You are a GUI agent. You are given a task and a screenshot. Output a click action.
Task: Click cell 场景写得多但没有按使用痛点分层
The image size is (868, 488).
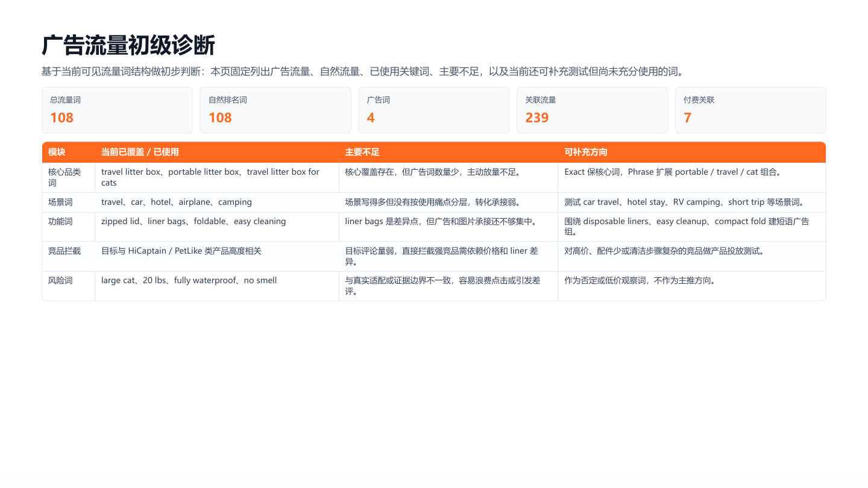click(448, 202)
